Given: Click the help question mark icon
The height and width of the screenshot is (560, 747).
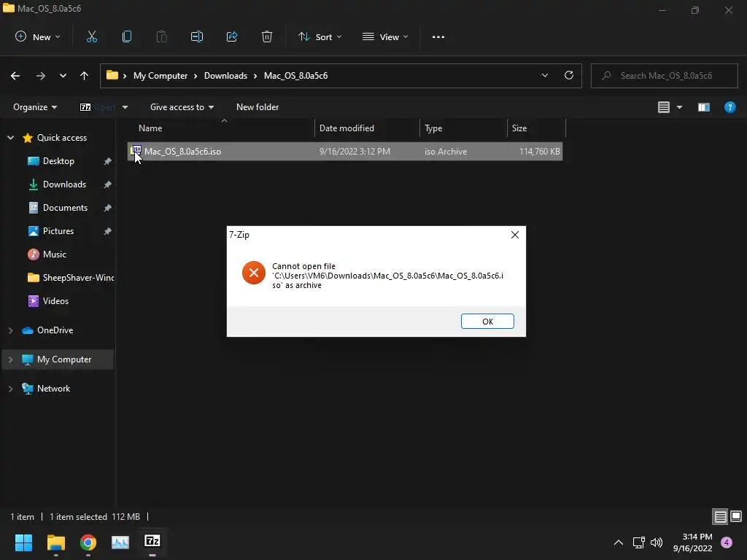Looking at the screenshot, I should tap(729, 107).
